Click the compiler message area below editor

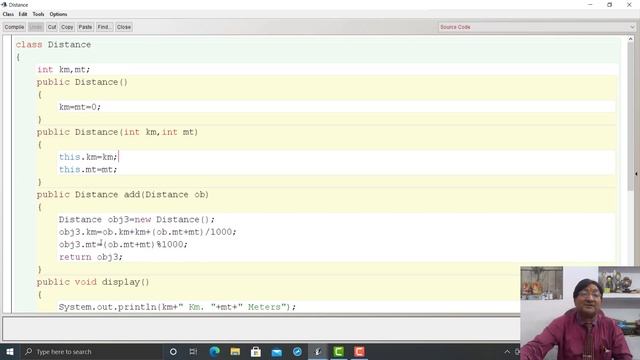click(261, 328)
